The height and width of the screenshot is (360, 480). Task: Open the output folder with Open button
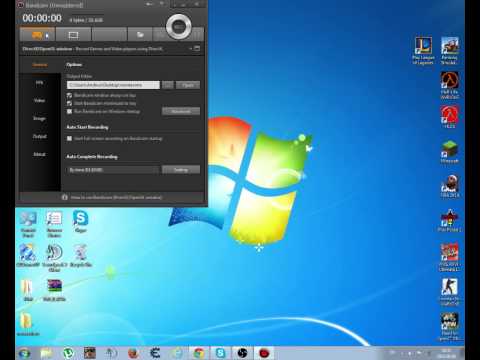point(188,85)
